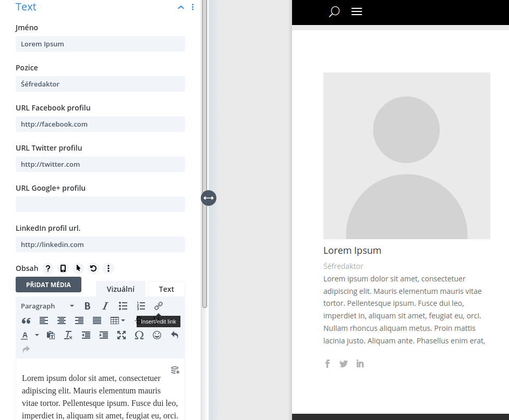Viewport: 509px width, 420px height.
Task: Click the Pozice input field
Action: click(100, 84)
